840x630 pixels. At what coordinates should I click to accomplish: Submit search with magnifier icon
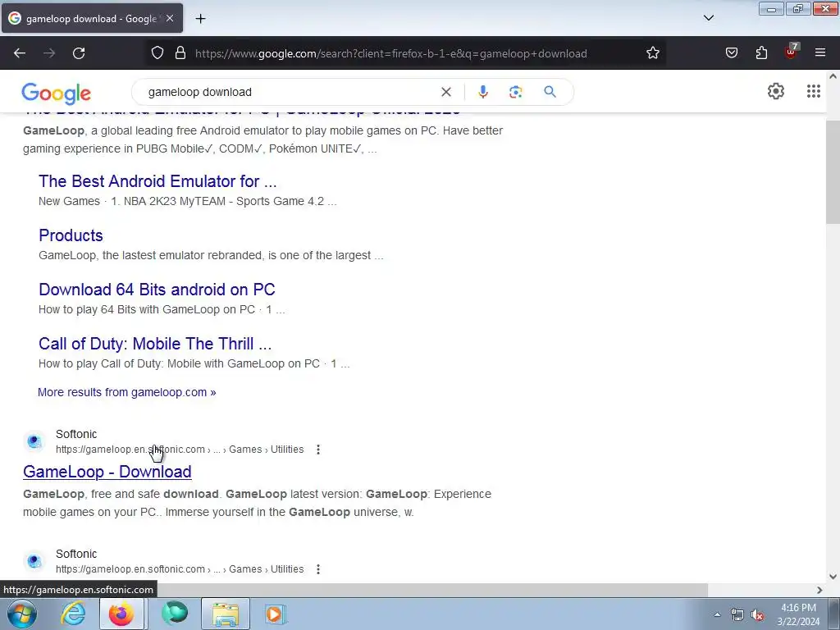550,92
